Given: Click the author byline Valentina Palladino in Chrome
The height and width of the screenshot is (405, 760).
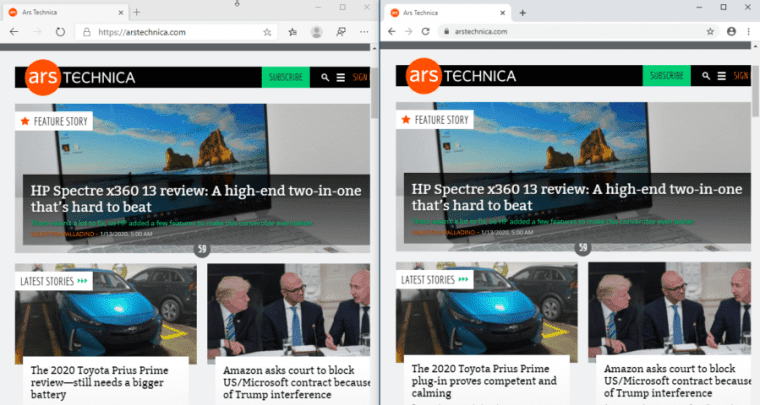Looking at the screenshot, I should pyautogui.click(x=443, y=233).
